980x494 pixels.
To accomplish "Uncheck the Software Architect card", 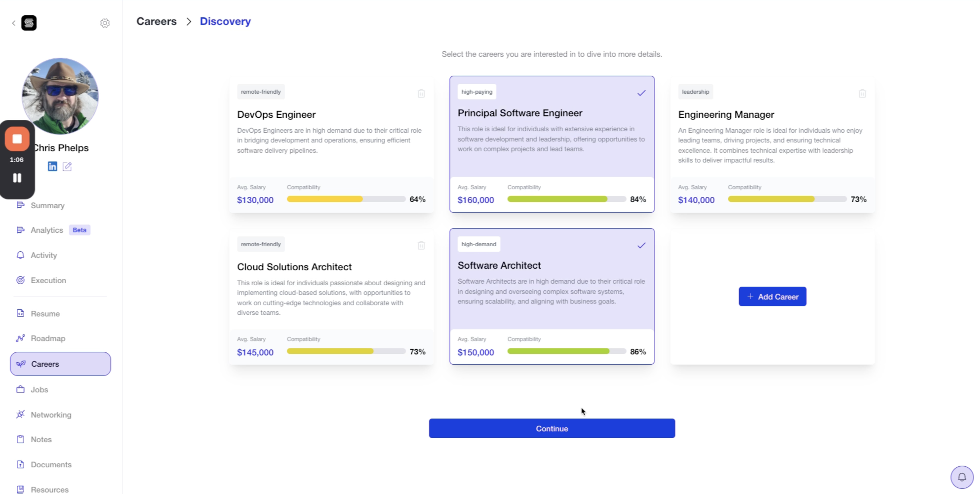I will point(641,246).
